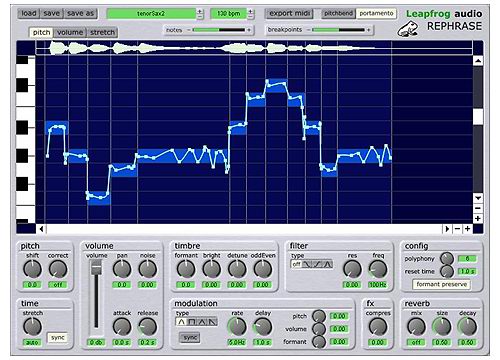Image resolution: width=500 pixels, height=360 pixels.
Task: Enable pitchbend mode
Action: 338,13
